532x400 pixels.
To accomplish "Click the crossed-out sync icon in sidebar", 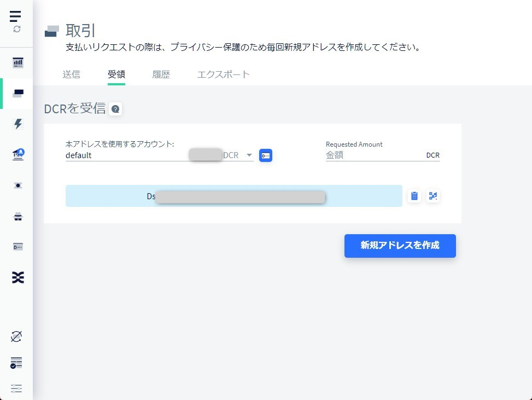I will [x=16, y=337].
